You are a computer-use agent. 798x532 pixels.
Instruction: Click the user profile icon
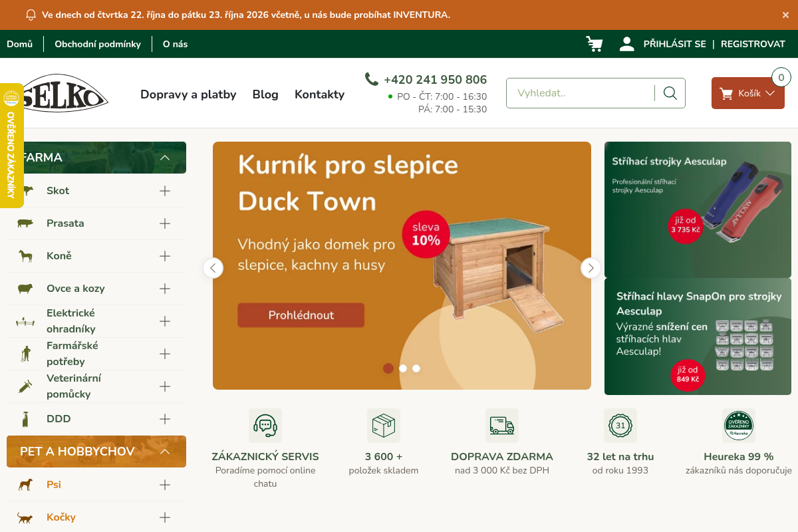pyautogui.click(x=626, y=44)
